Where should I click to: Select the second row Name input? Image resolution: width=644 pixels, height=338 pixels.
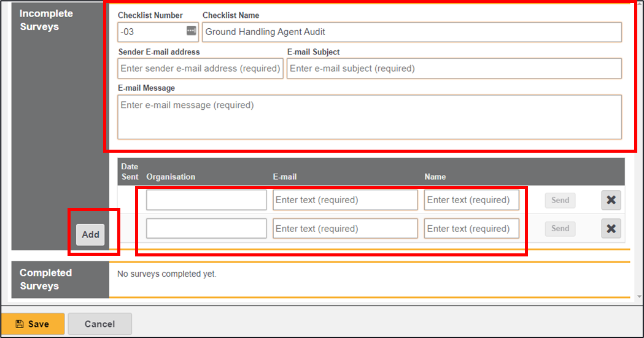(471, 229)
